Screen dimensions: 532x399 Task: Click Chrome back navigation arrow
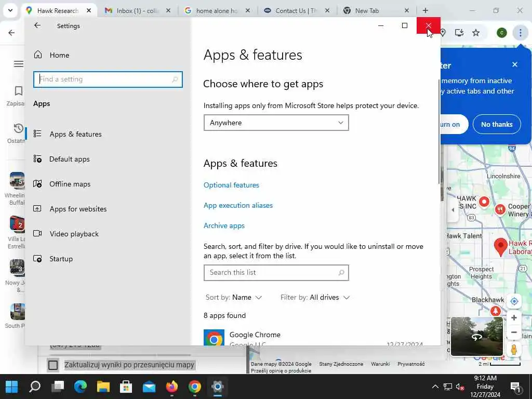11,33
